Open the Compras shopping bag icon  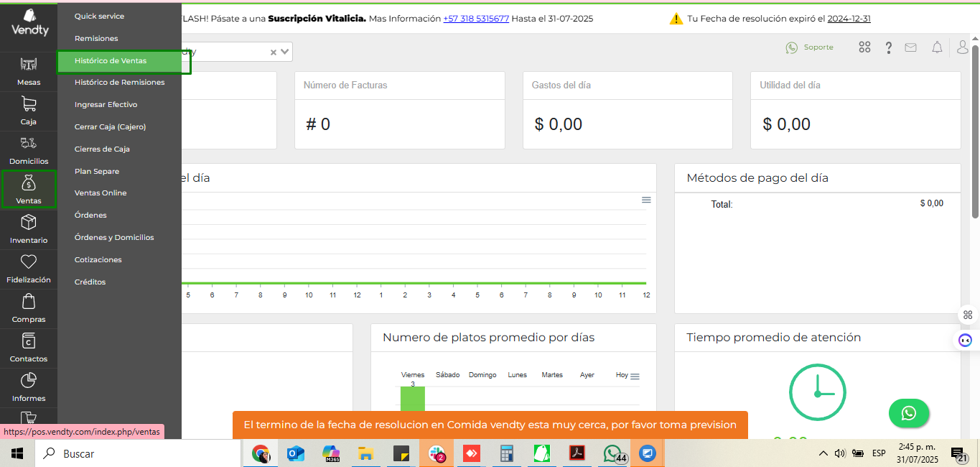pos(29,301)
